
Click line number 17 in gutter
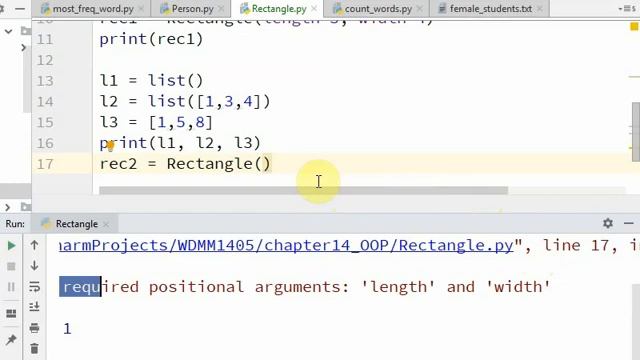(45, 164)
